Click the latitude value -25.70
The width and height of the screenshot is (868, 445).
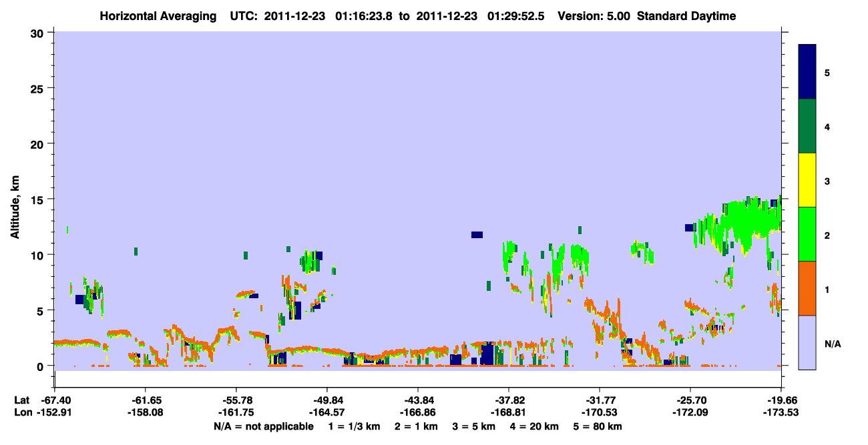[690, 400]
